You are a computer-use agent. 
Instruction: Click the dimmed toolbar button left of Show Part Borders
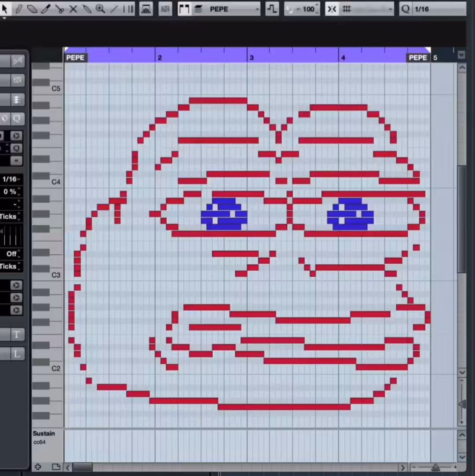coord(165,9)
